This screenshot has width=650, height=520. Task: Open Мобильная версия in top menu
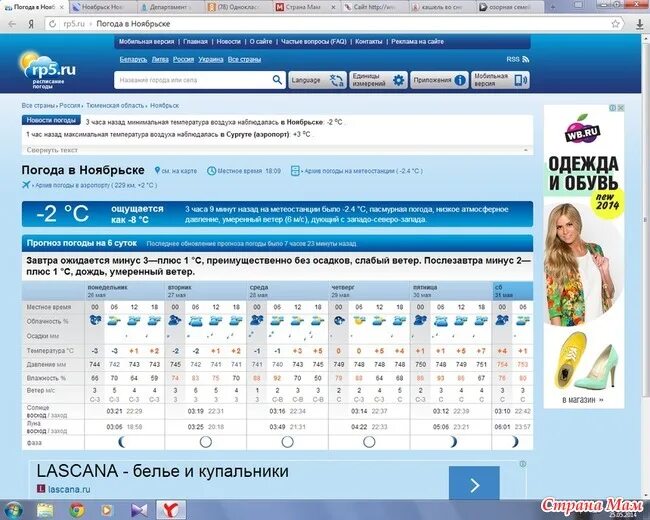pyautogui.click(x=146, y=41)
